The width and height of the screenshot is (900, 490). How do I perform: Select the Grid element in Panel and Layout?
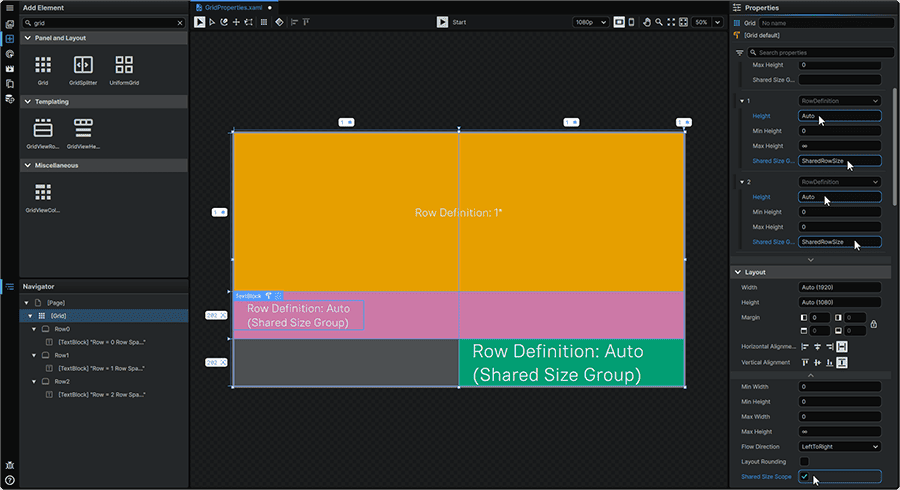point(43,70)
